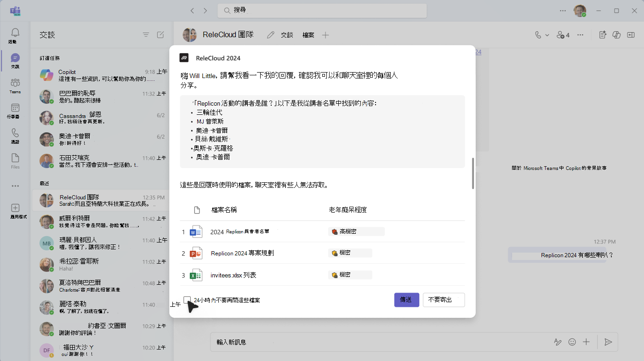644x361 pixels.
Task: Click the 檔案名稱 column header
Action: (224, 210)
